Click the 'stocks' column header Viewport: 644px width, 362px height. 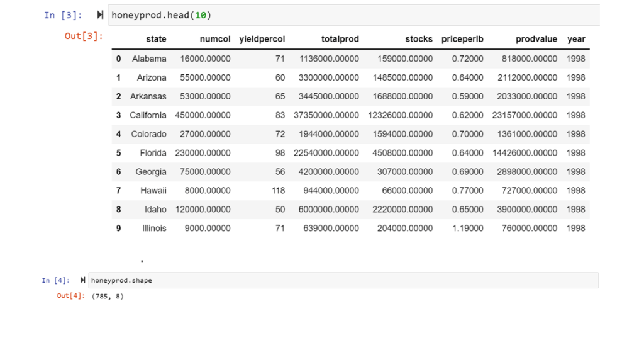tap(419, 39)
